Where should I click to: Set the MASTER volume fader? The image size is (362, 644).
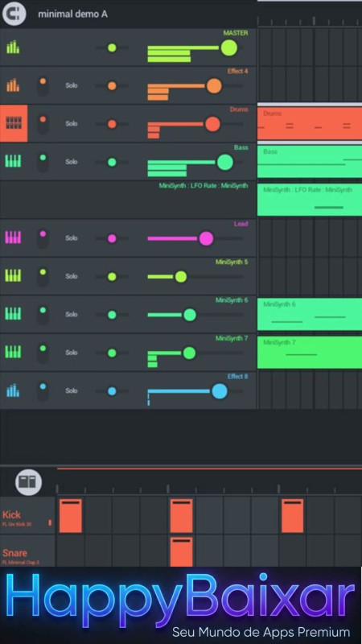(x=228, y=48)
